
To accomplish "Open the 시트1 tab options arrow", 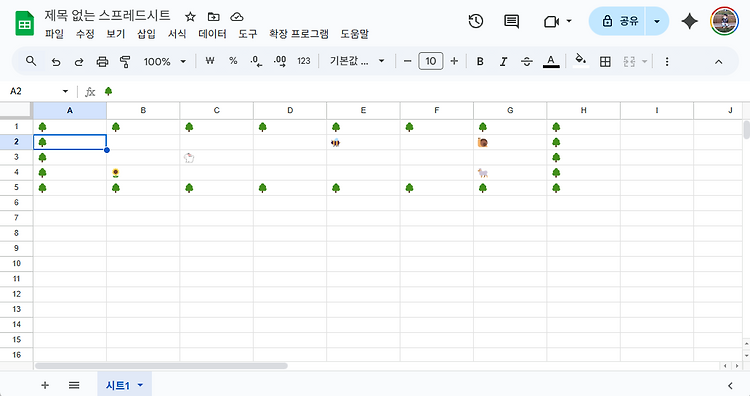I will (140, 385).
